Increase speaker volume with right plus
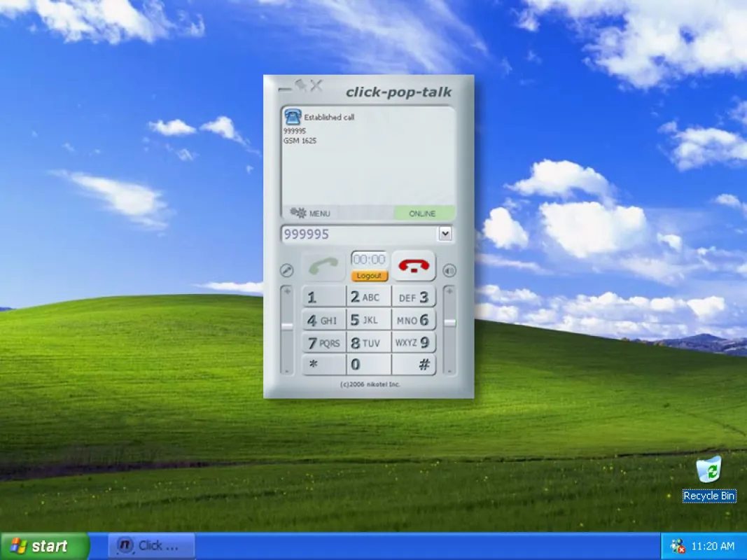The width and height of the screenshot is (747, 560). (x=449, y=291)
